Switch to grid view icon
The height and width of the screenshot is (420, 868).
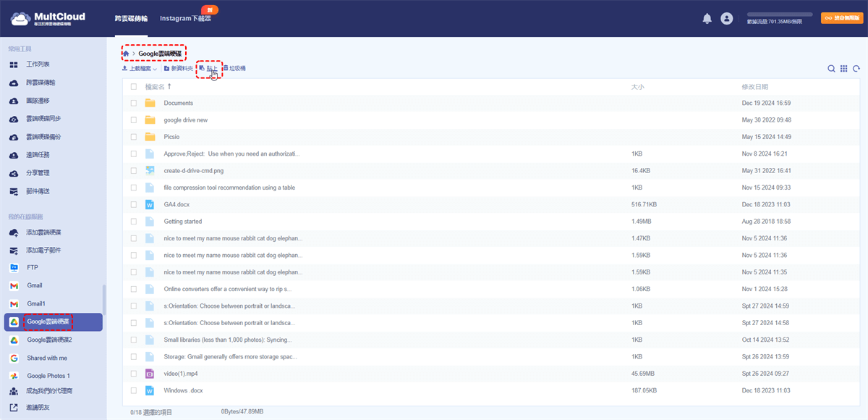844,69
